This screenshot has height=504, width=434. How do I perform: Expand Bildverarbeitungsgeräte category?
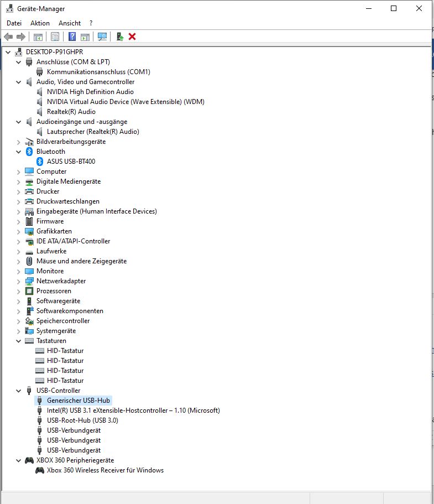[x=19, y=142]
